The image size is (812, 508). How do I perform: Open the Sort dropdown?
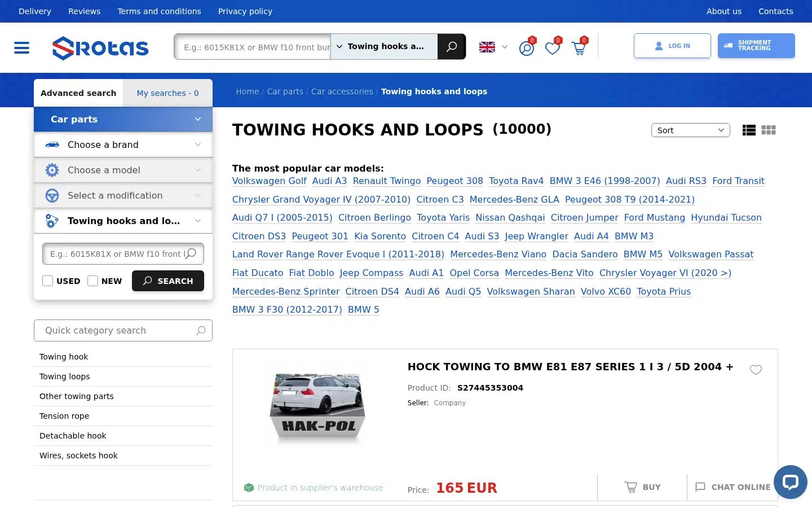click(x=691, y=130)
